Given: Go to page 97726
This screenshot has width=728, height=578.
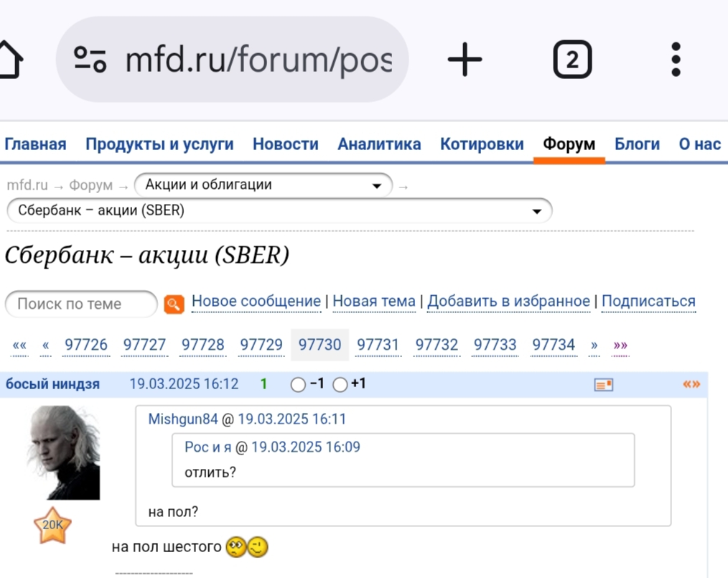Looking at the screenshot, I should (86, 345).
